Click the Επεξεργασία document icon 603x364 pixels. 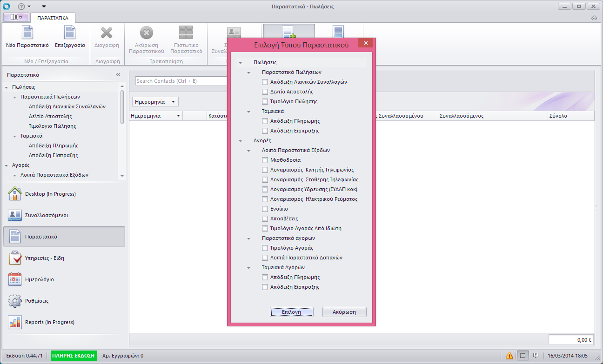pyautogui.click(x=70, y=33)
